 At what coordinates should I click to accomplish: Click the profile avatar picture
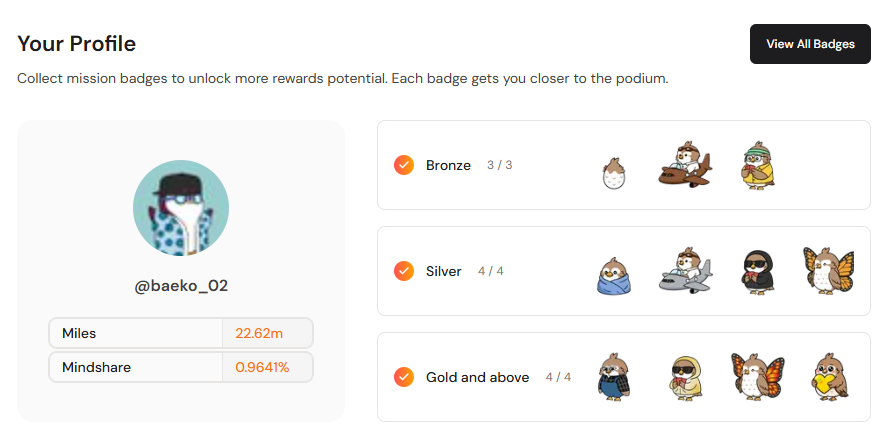point(181,208)
